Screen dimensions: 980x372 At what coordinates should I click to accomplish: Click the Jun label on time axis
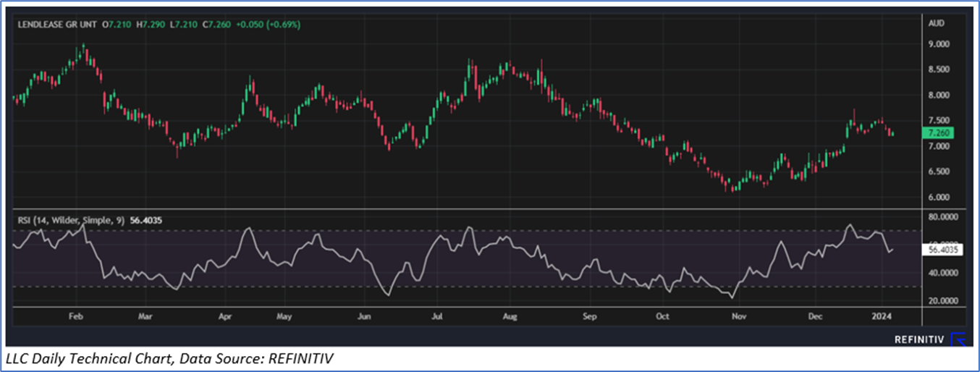click(364, 317)
